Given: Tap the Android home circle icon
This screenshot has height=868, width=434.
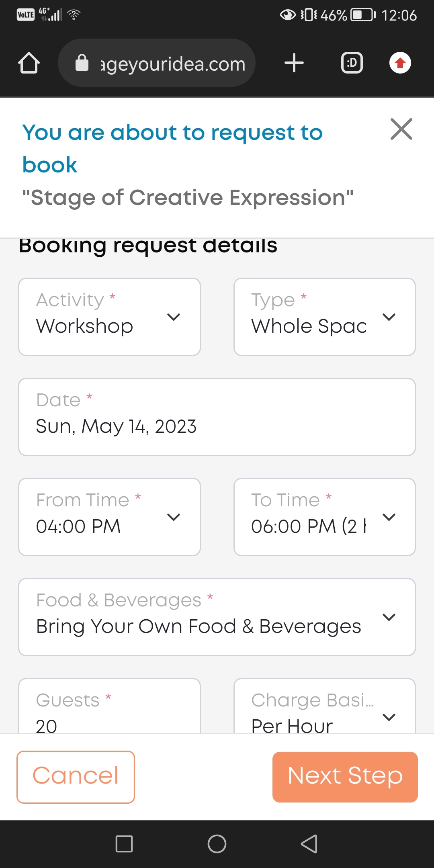Looking at the screenshot, I should point(217,843).
